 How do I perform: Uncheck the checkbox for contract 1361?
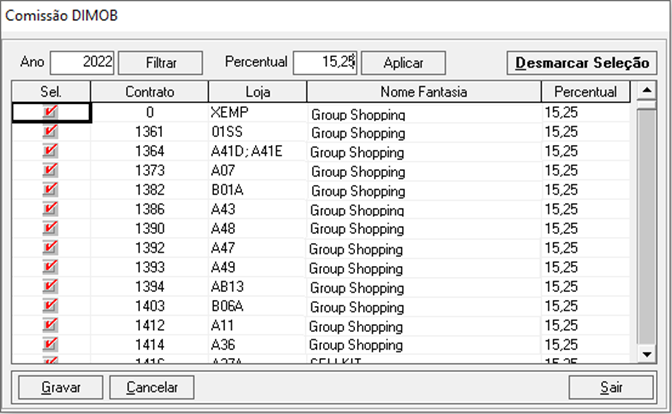point(50,131)
